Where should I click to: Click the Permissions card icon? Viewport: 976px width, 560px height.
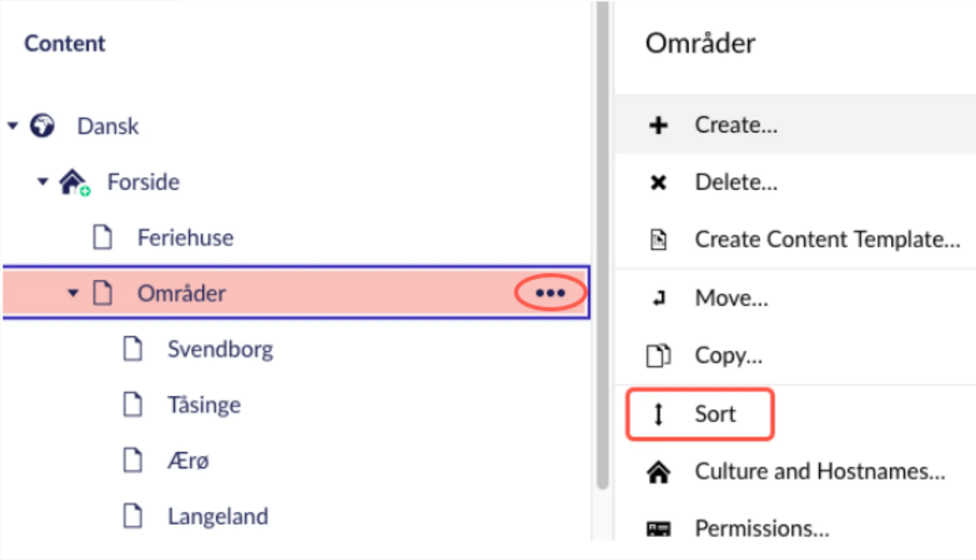point(658,528)
